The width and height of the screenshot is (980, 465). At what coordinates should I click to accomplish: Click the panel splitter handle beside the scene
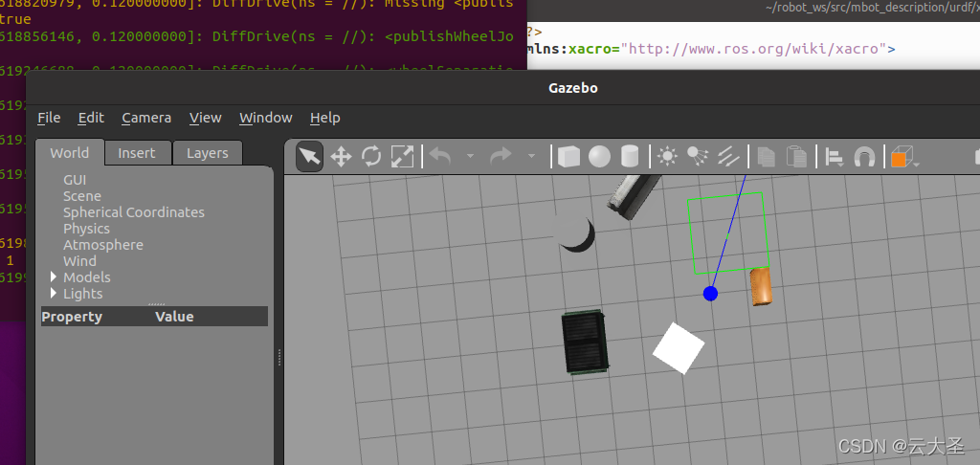278,358
